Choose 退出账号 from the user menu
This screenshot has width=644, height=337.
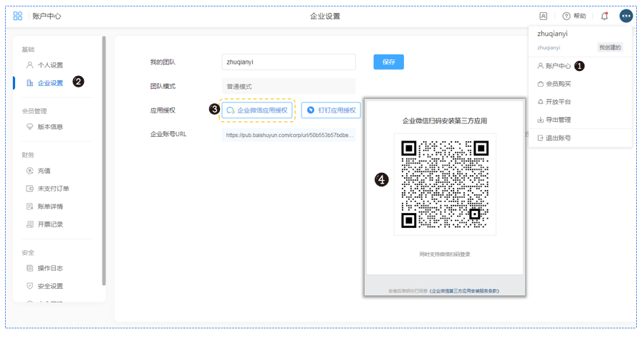(x=557, y=138)
